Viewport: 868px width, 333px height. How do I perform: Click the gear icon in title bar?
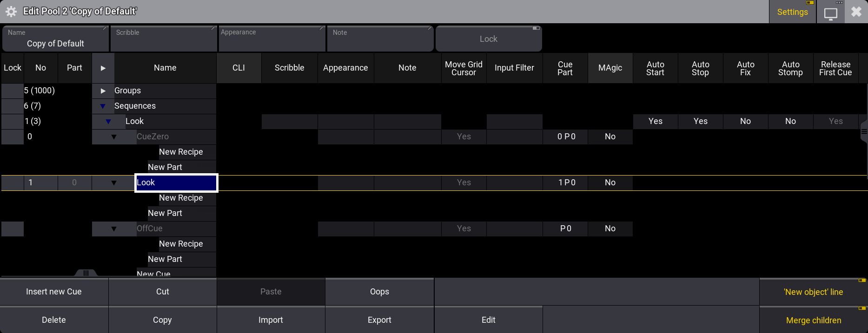coord(11,12)
